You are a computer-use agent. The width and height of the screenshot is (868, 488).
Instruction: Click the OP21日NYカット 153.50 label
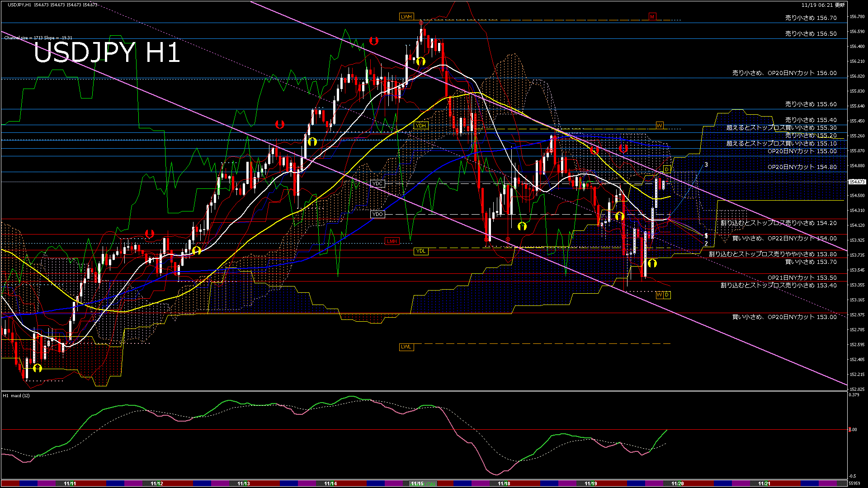click(802, 277)
